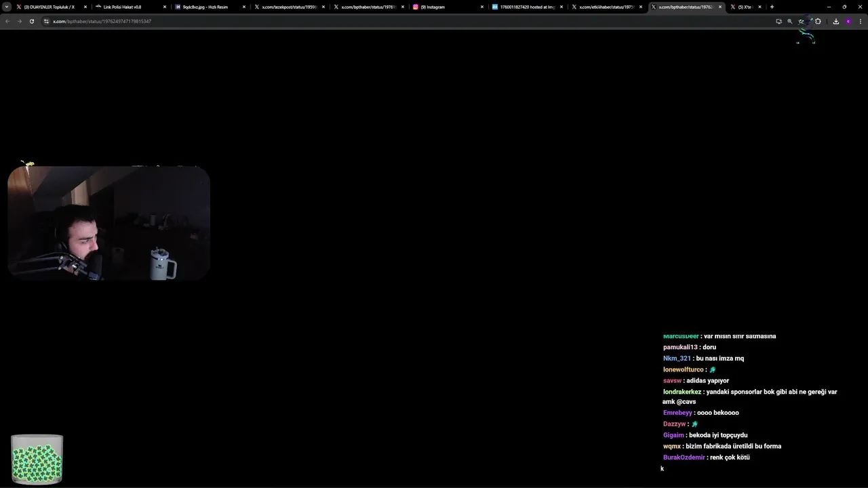The image size is (868, 488).
Task: View site information icon beside the URL
Action: [x=46, y=21]
